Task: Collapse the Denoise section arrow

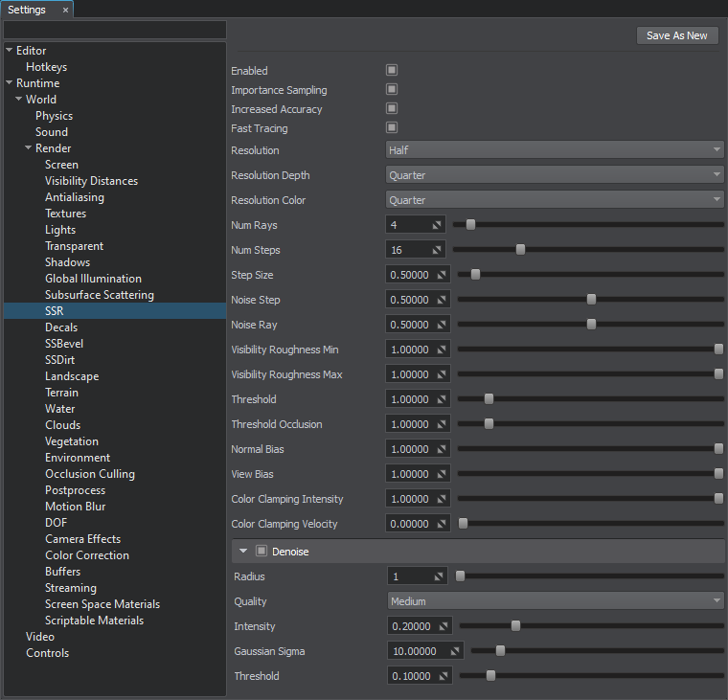Action: [x=243, y=551]
